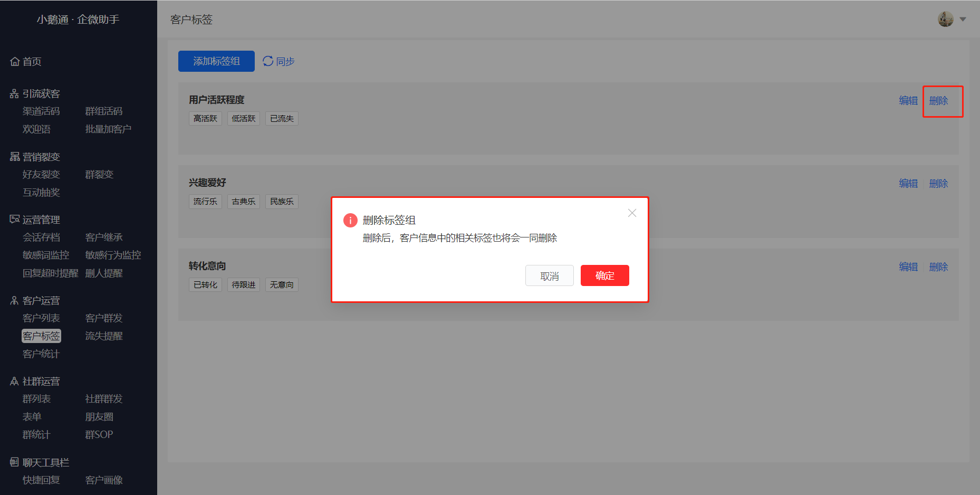Click 编辑 for 转化意向 group
The width and height of the screenshot is (980, 495).
(908, 266)
